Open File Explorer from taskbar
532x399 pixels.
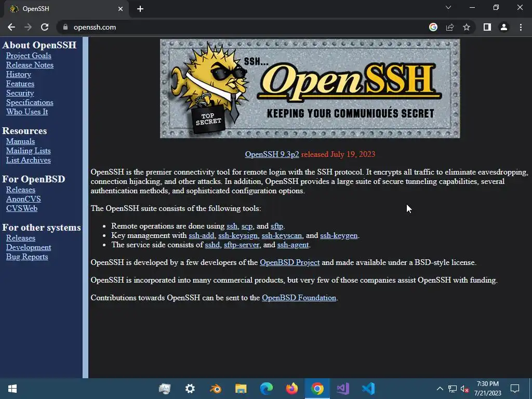pyautogui.click(x=241, y=389)
